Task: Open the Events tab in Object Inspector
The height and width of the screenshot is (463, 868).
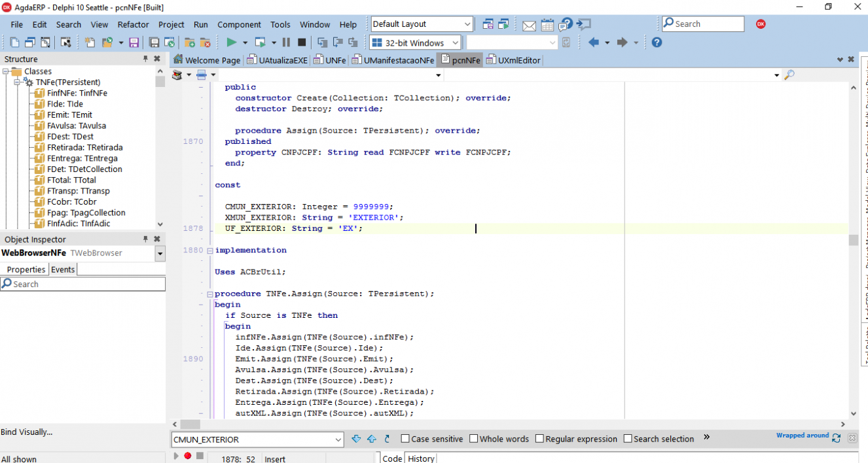Action: coord(63,269)
